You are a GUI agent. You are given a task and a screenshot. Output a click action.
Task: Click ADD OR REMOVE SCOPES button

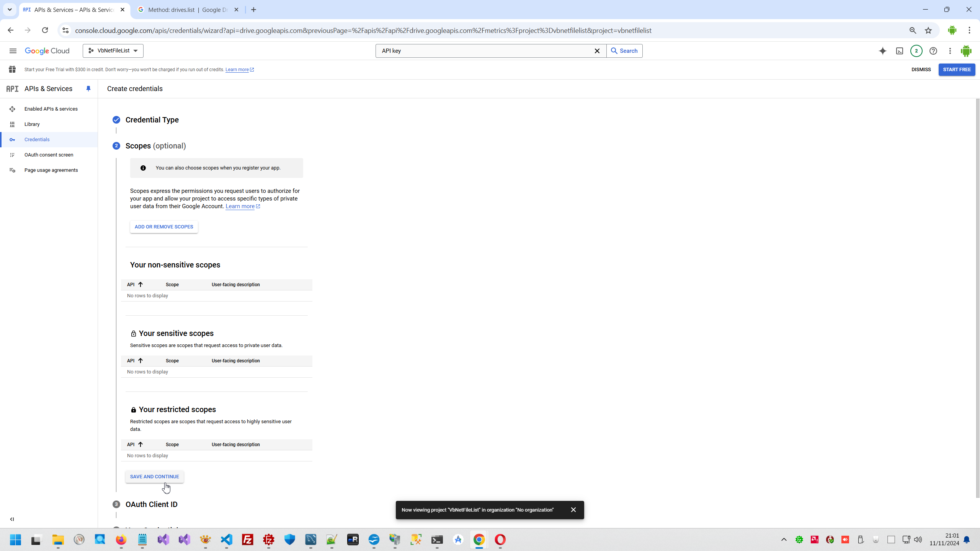click(x=164, y=227)
